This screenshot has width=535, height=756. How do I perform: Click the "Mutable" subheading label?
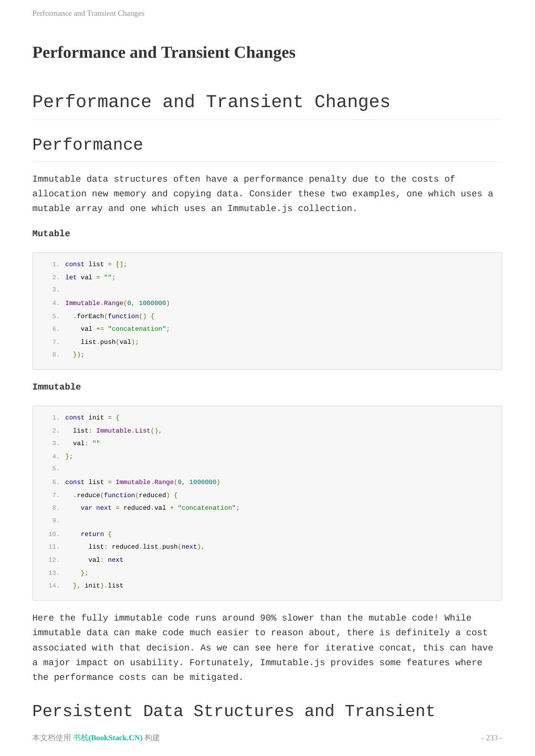coord(51,234)
